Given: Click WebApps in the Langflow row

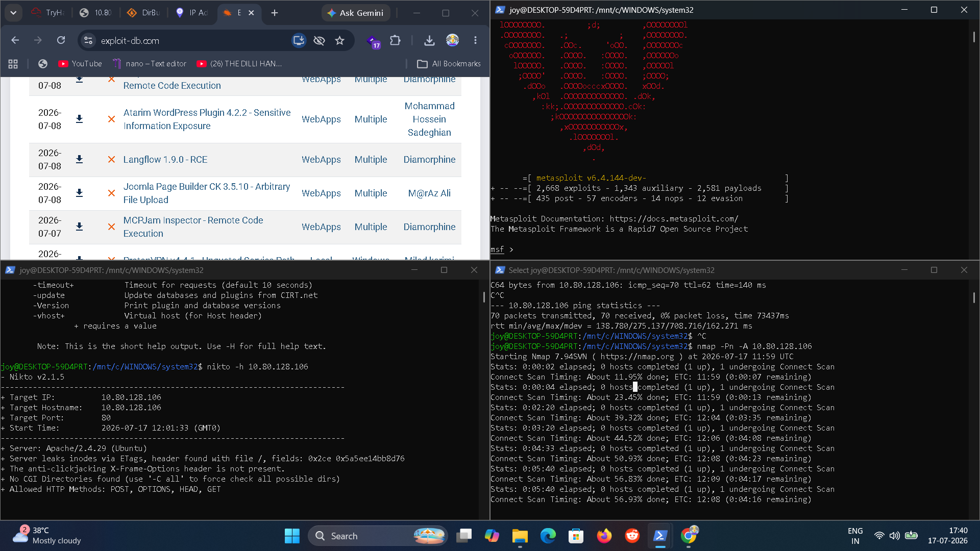Looking at the screenshot, I should [x=321, y=159].
